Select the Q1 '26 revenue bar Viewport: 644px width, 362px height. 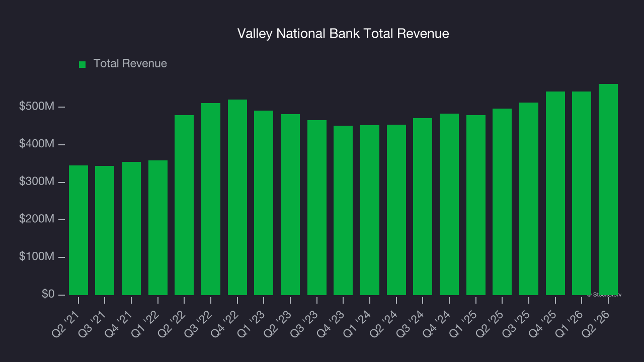click(582, 193)
